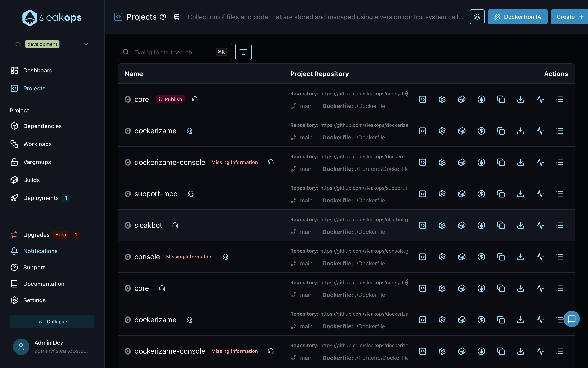Click build cube icon in second dockerizame row
Image resolution: width=588 pixels, height=368 pixels.
(462, 320)
